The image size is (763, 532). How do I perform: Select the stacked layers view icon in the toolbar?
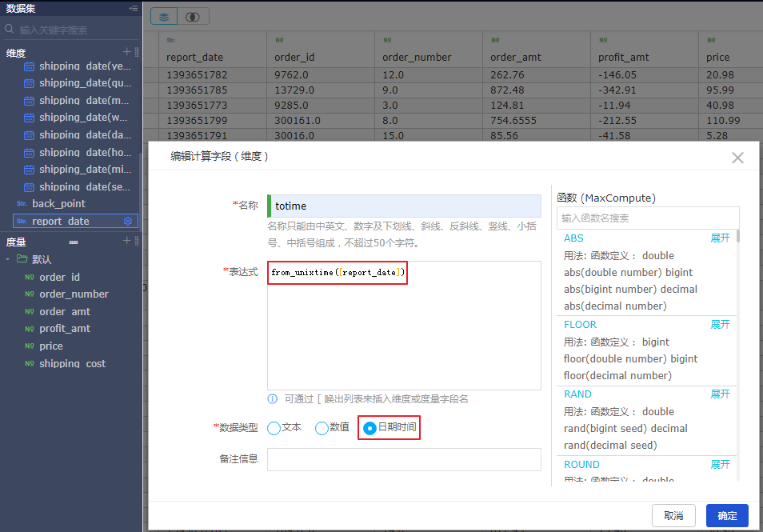164,17
